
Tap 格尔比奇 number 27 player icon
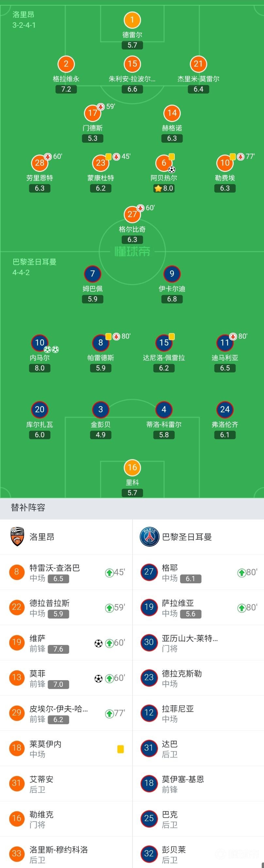[x=132, y=214]
